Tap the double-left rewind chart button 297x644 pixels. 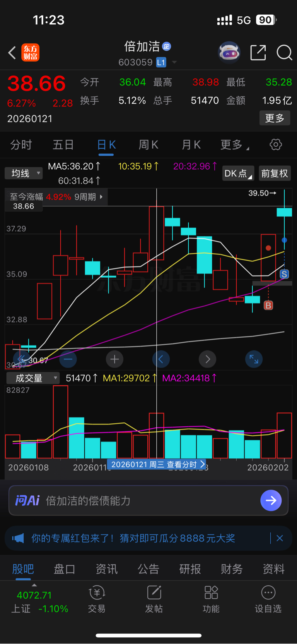(x=22, y=359)
